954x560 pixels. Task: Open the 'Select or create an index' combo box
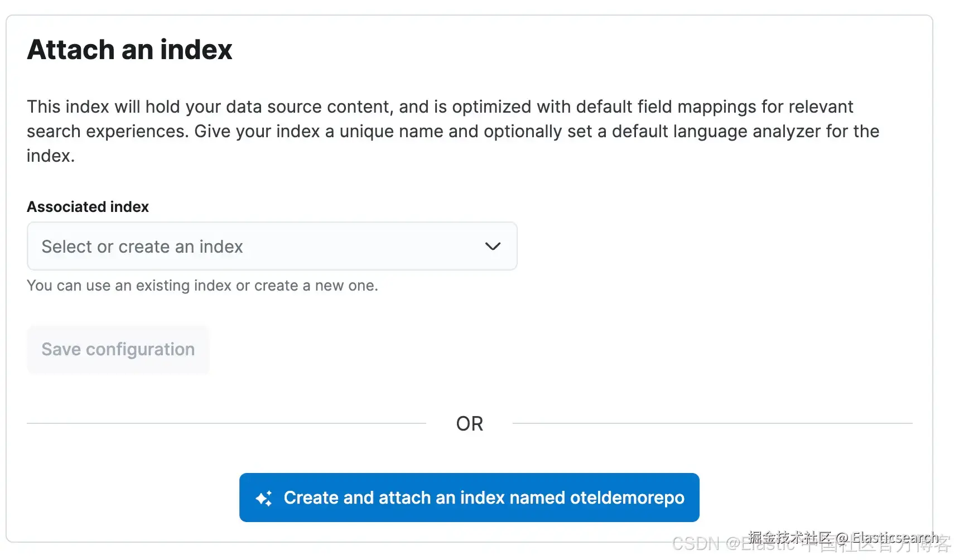point(272,247)
